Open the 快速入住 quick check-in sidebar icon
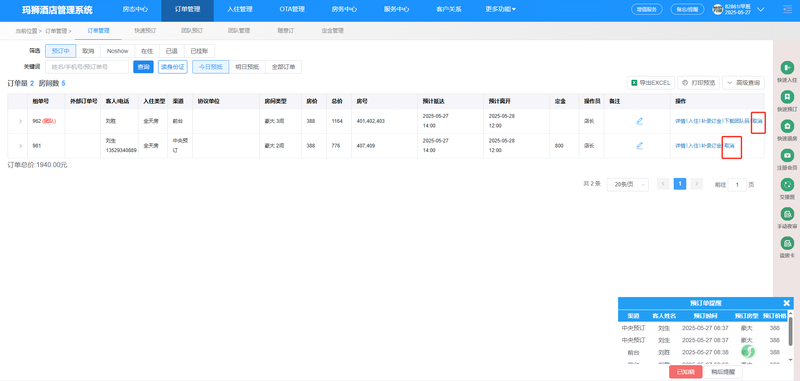The height and width of the screenshot is (381, 800). coord(787,67)
